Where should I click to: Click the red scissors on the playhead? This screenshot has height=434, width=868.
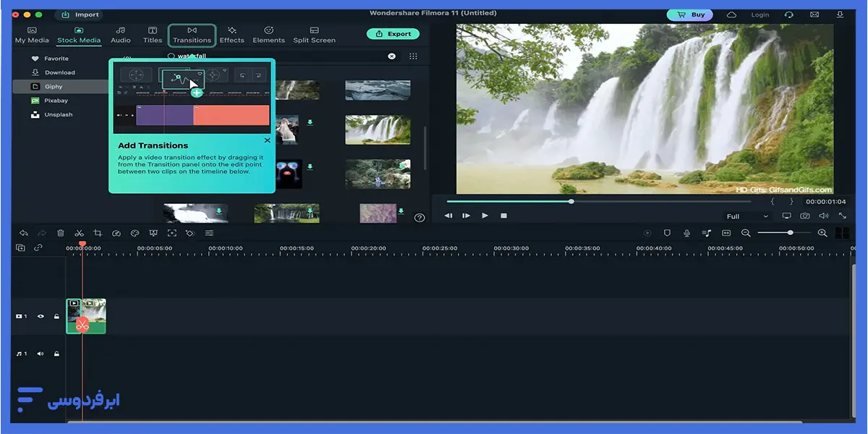pos(82,325)
